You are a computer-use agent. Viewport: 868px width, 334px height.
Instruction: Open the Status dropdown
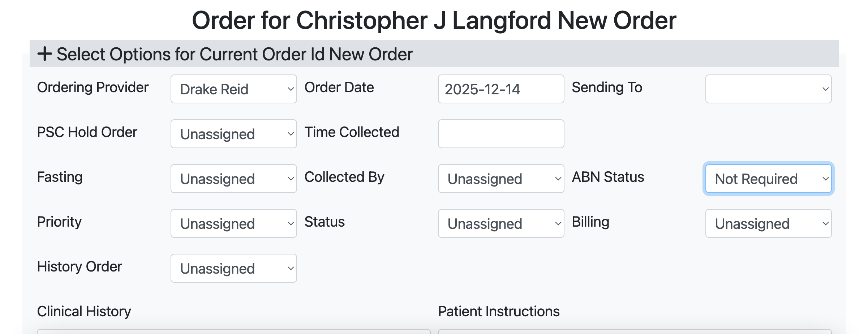pyautogui.click(x=500, y=223)
